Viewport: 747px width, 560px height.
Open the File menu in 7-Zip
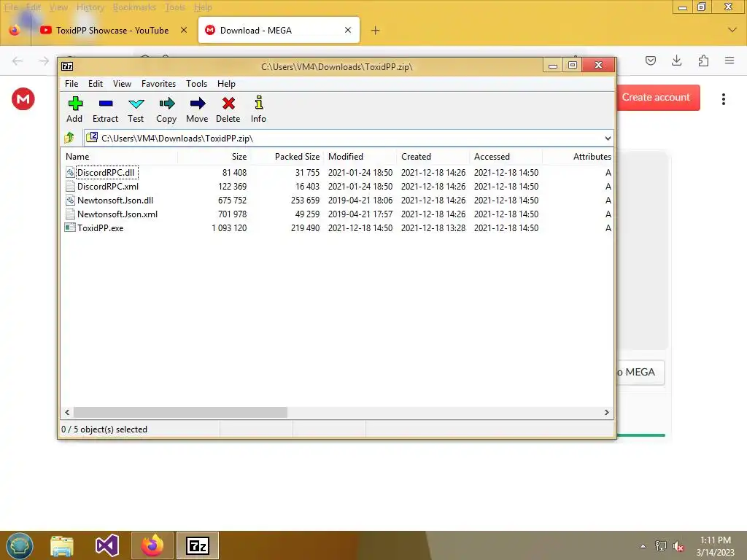tap(71, 84)
